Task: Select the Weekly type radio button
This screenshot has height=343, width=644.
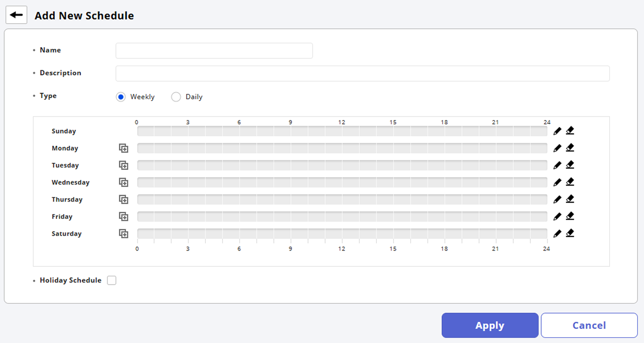Action: (x=121, y=97)
